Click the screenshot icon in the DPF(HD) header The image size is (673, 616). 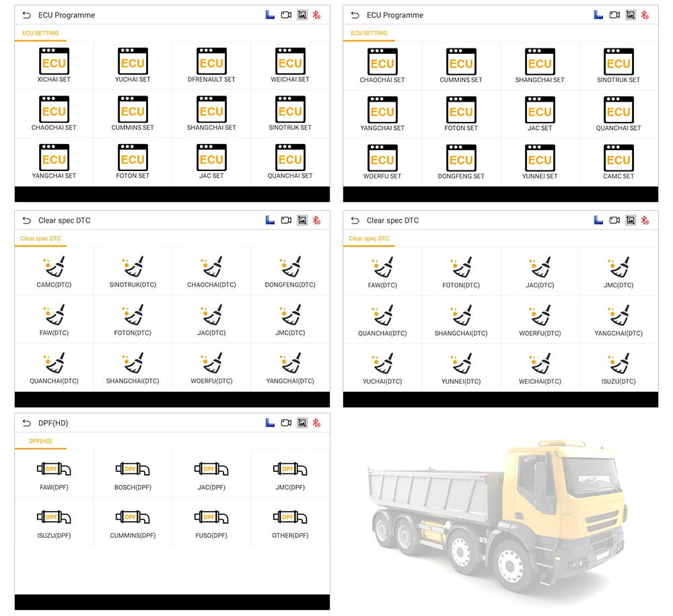[x=302, y=423]
